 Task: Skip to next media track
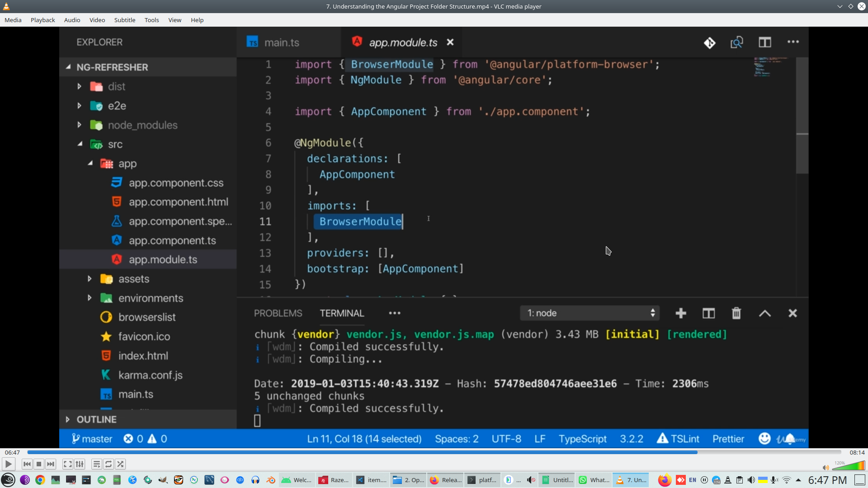coord(51,464)
